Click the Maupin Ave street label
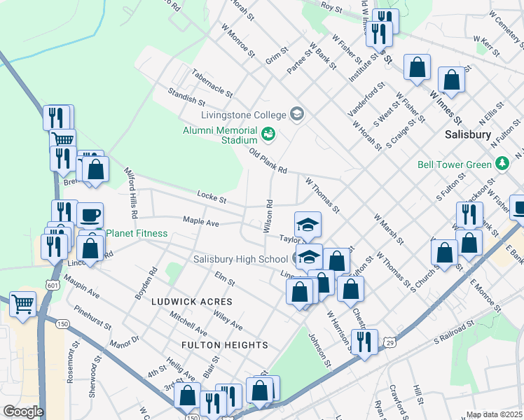This screenshot has width=524, height=420. (x=81, y=286)
